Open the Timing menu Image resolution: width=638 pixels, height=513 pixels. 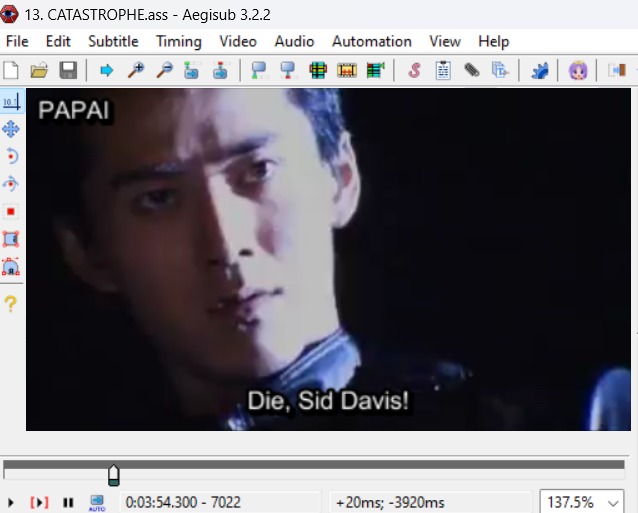pos(179,41)
